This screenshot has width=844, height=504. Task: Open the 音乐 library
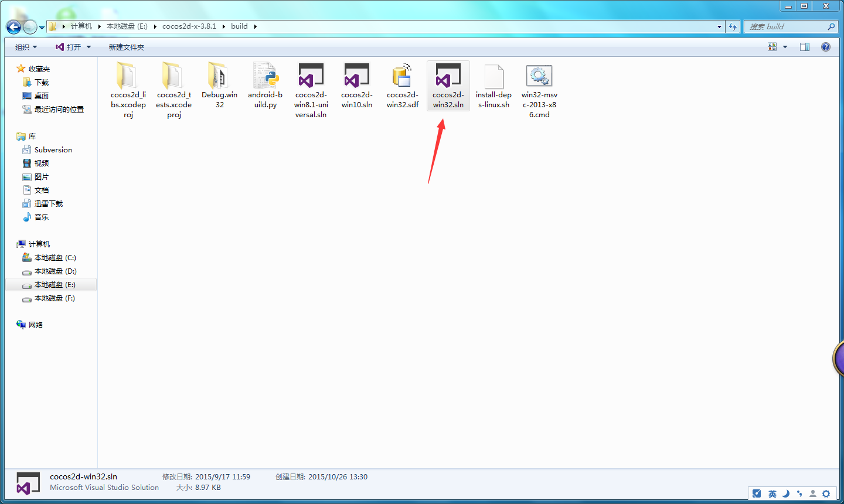(x=42, y=217)
